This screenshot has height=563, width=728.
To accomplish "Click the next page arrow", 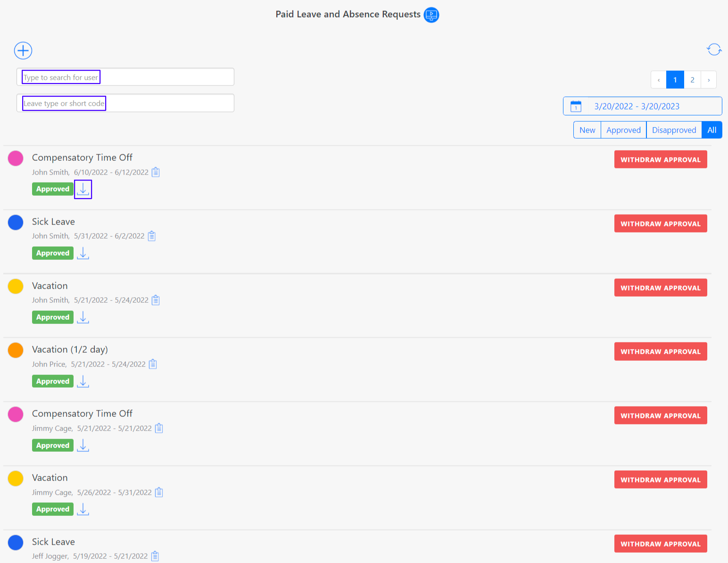I will tap(709, 79).
